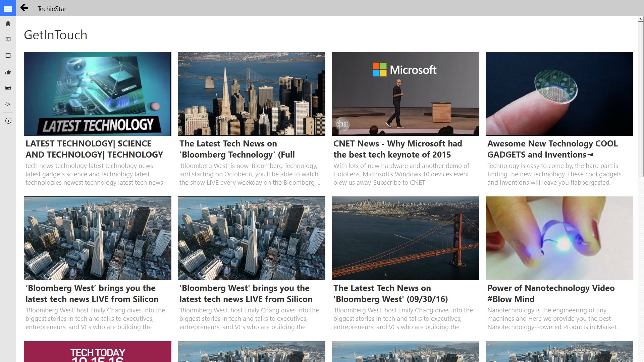Screen dimensions: 644x362
Task: Open the nanotechnology LED finger thumbnail
Action: tap(559, 238)
